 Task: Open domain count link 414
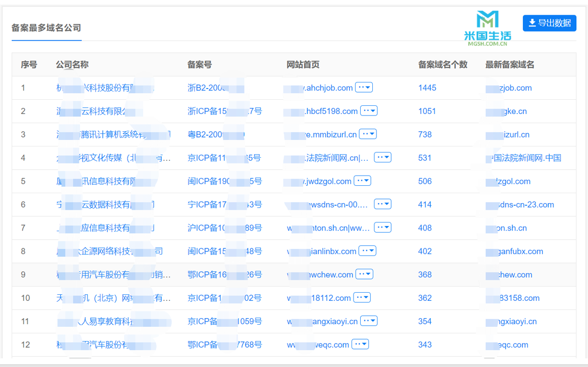click(x=425, y=205)
